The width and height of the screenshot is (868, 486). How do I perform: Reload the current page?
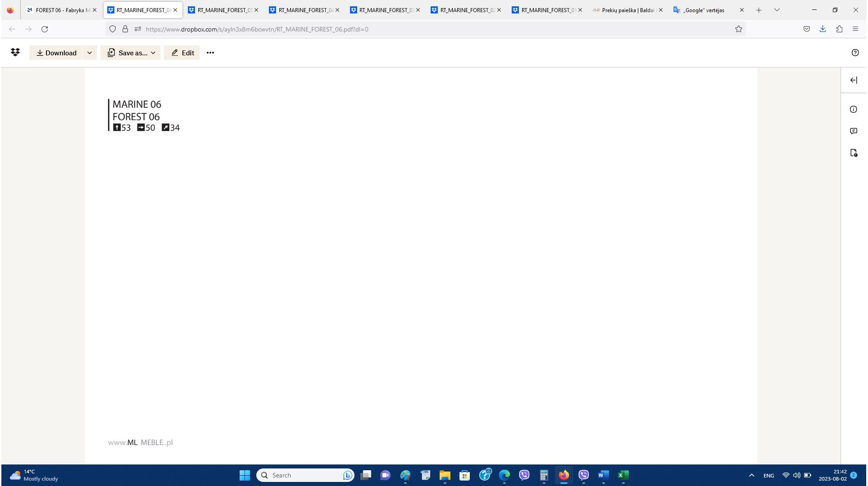(x=45, y=29)
